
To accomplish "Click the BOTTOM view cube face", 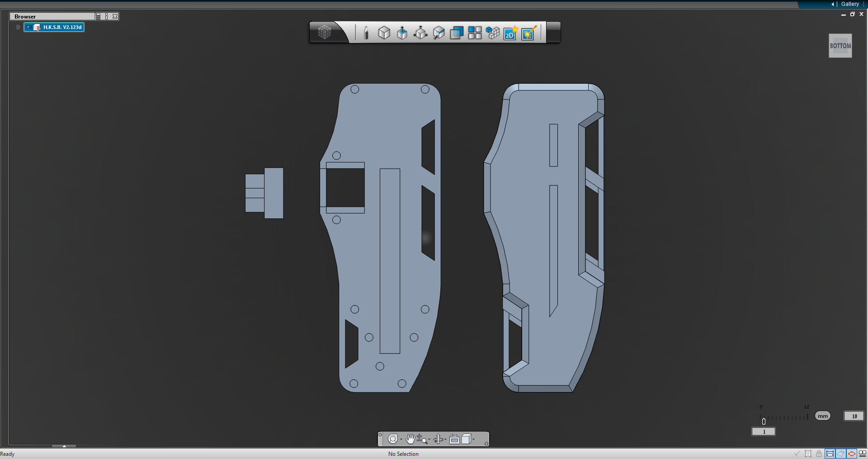I will (840, 46).
